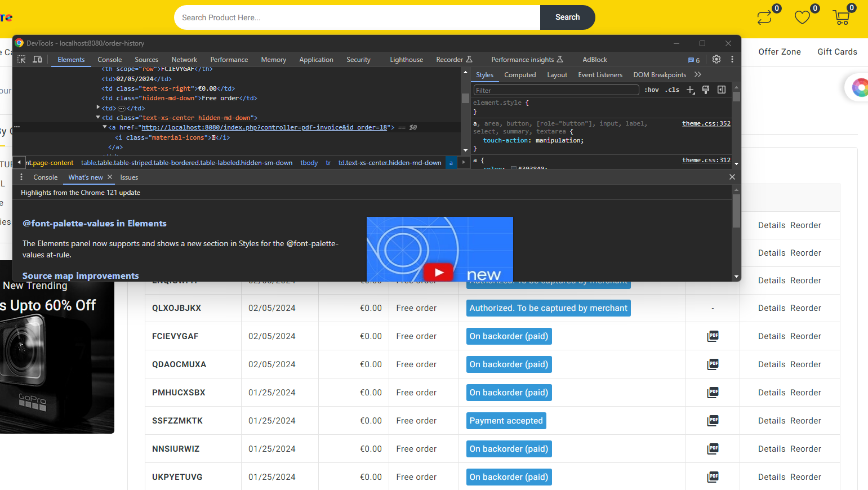Toggle the device toolbar emulation
The width and height of the screenshot is (868, 490).
(37, 59)
